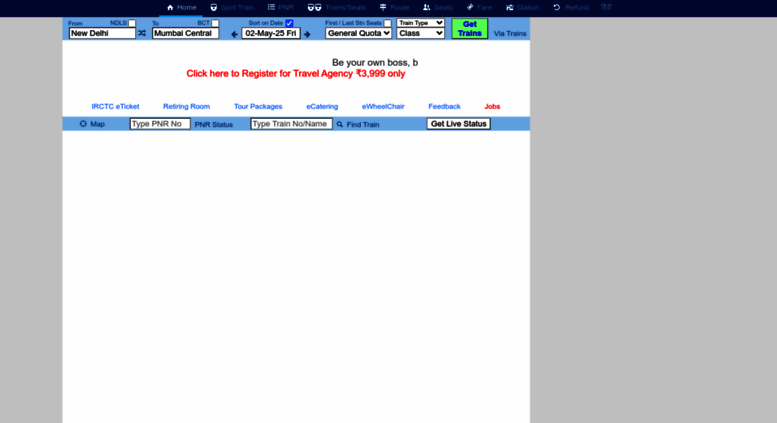The width and height of the screenshot is (777, 423).
Task: Open the Train Type dropdown
Action: (x=420, y=23)
